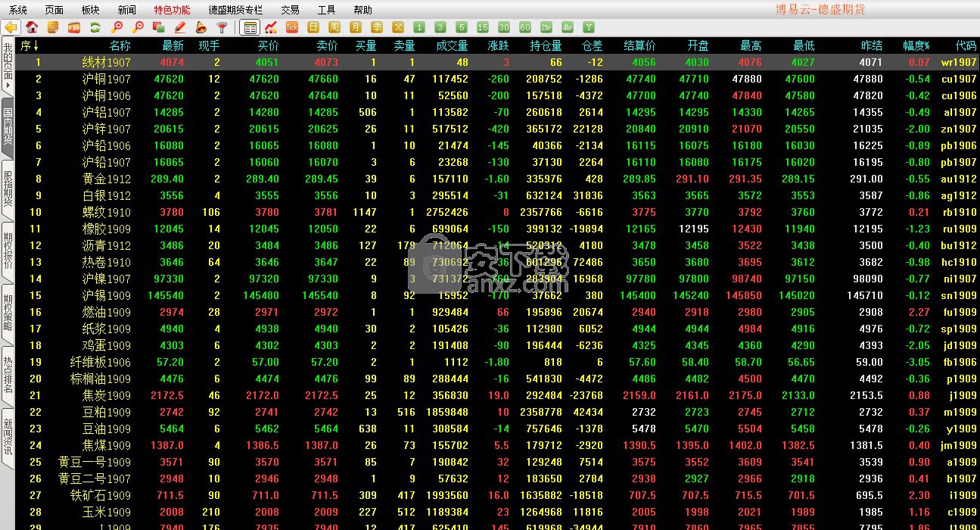Select 15-minute period icon
This screenshot has height=530, width=980.
tap(483, 27)
